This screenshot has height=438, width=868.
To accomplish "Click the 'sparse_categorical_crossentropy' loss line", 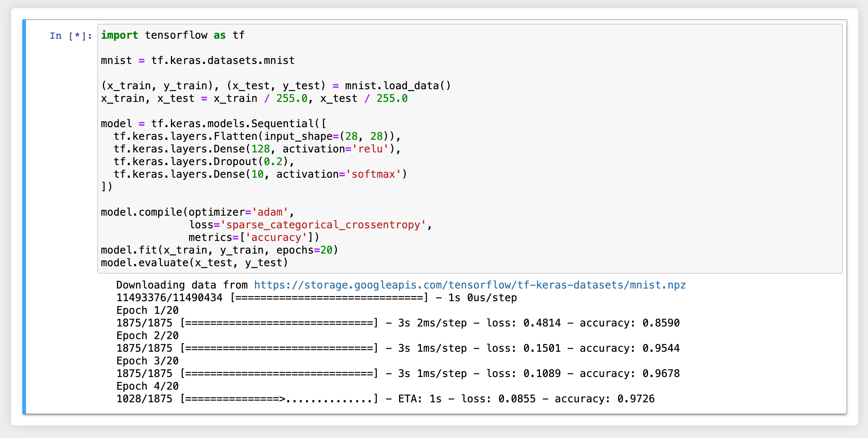I will tap(310, 225).
